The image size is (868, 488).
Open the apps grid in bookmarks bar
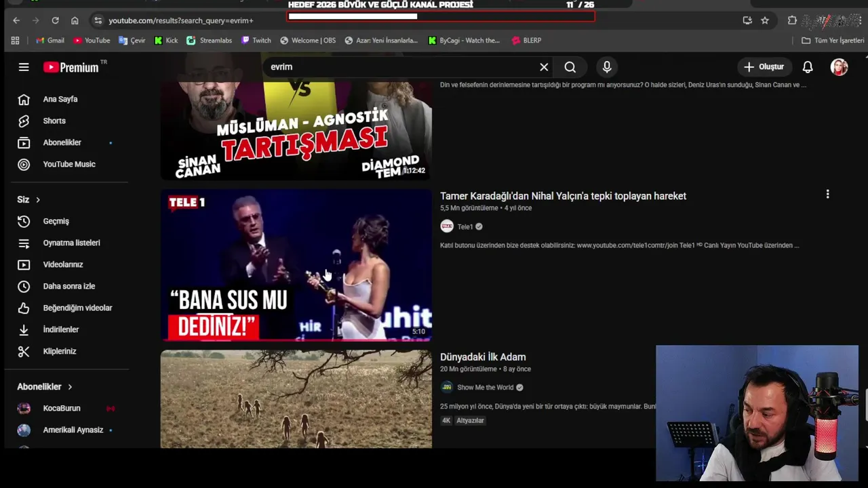(16, 41)
